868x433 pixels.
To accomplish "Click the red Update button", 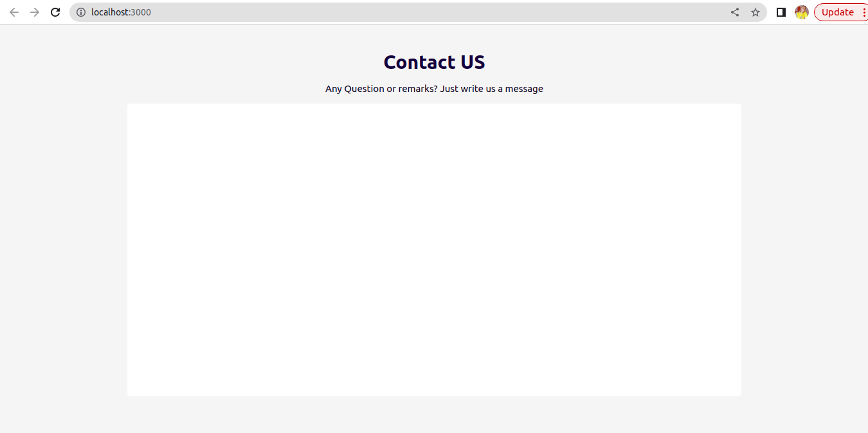I will coord(838,12).
